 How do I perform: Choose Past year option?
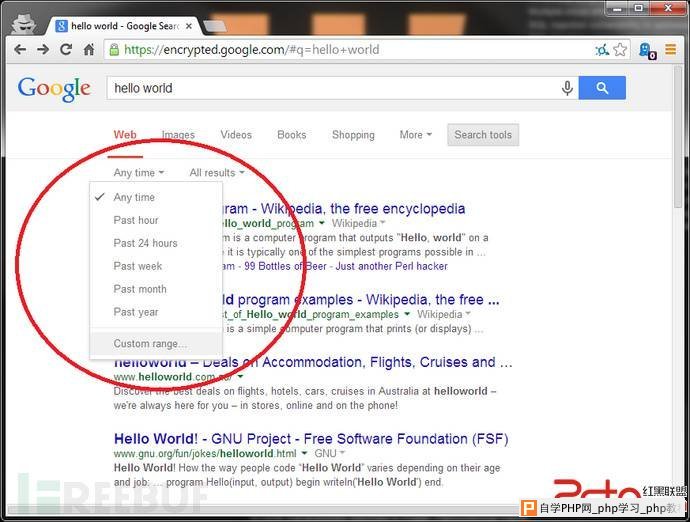(156, 312)
